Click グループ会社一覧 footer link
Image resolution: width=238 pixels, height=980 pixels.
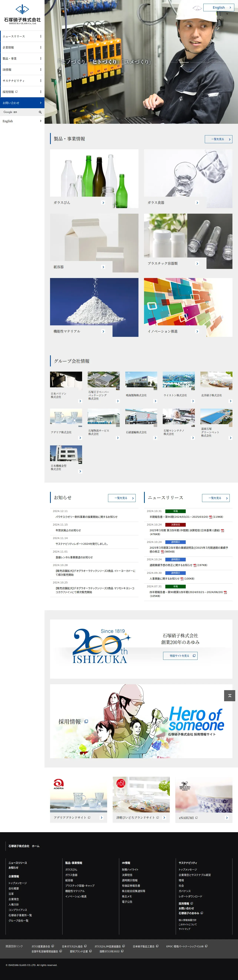coord(18,921)
